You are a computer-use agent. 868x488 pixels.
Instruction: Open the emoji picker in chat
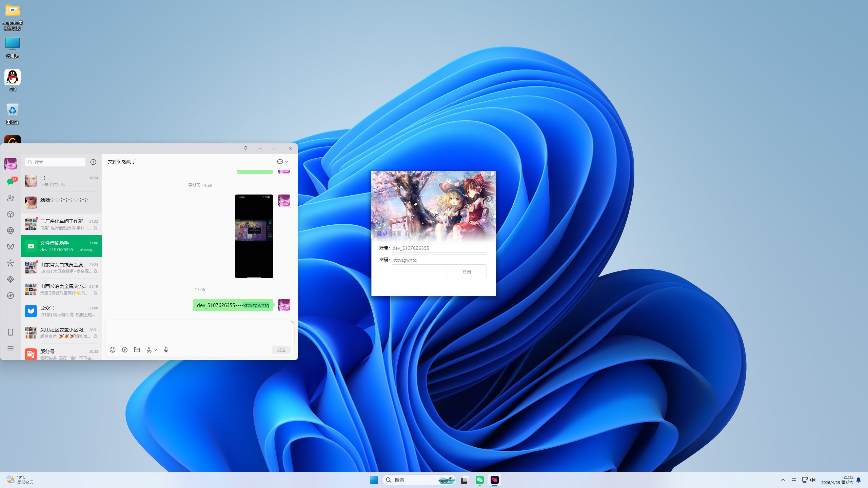(113, 350)
